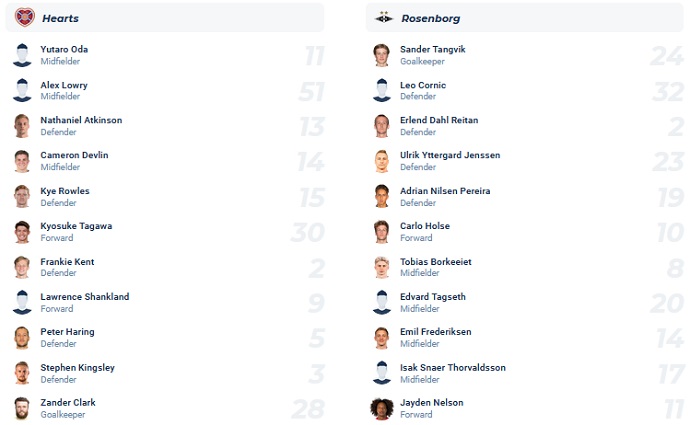The image size is (690, 425).
Task: Open Yutaro Oda's player profile
Action: tap(66, 49)
